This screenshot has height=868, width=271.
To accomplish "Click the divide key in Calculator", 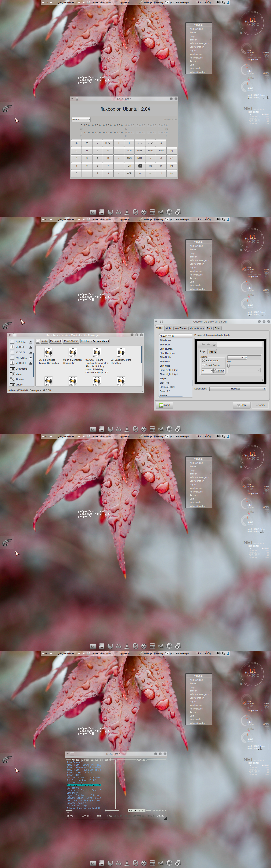I will tap(119, 151).
